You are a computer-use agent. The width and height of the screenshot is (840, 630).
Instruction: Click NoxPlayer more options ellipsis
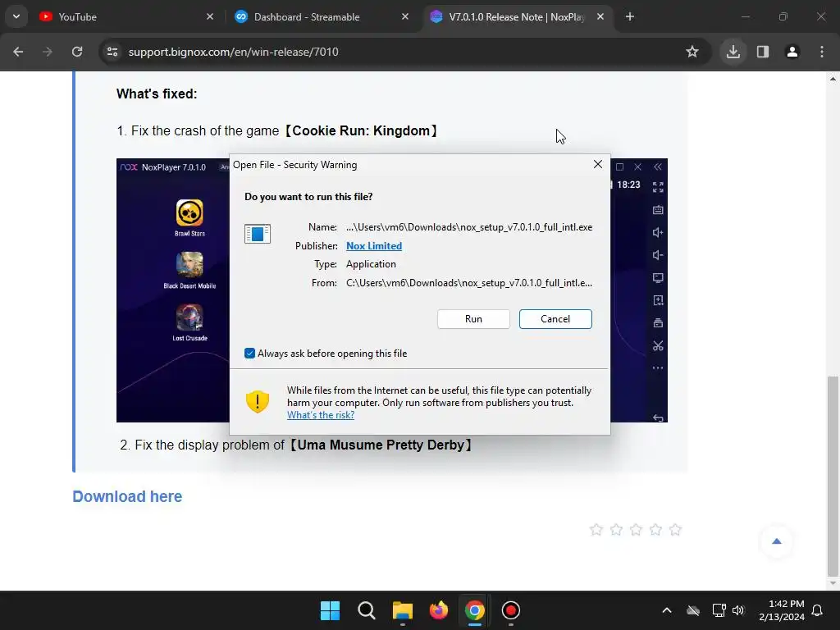click(x=658, y=368)
